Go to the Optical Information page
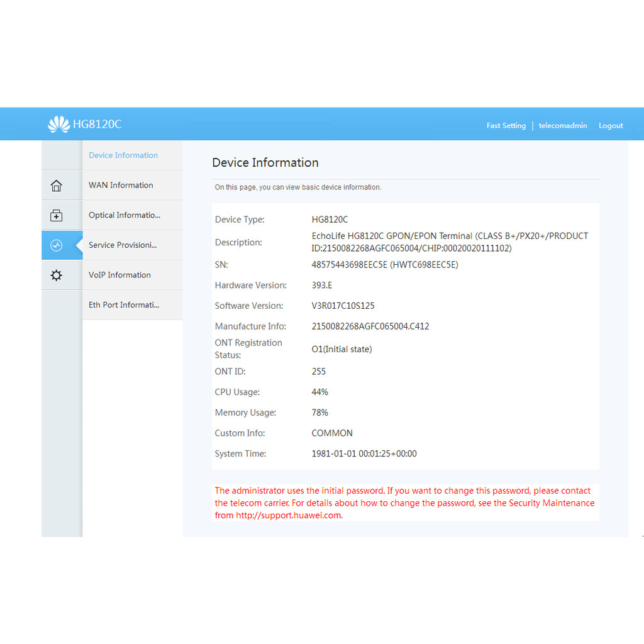This screenshot has height=644, width=644. pyautogui.click(x=124, y=215)
